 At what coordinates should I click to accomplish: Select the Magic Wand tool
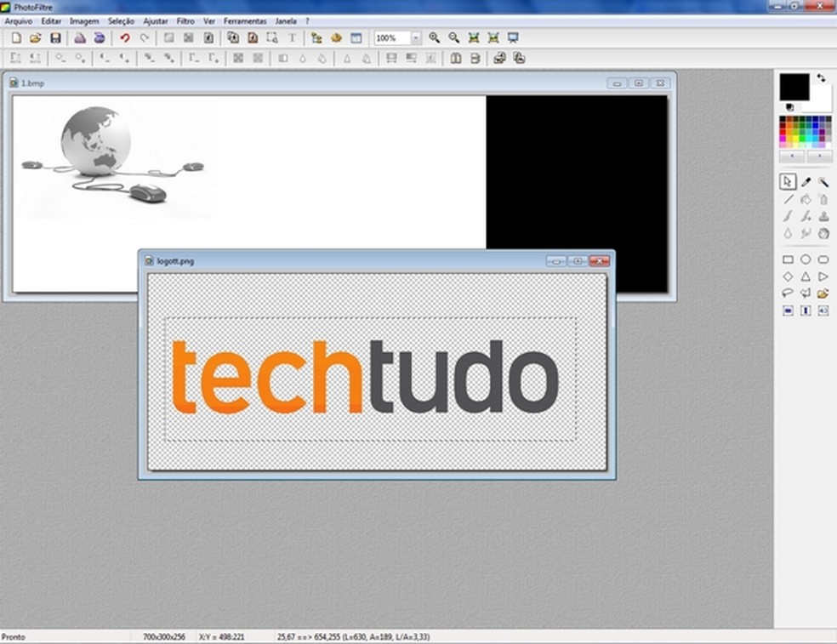pos(823,181)
